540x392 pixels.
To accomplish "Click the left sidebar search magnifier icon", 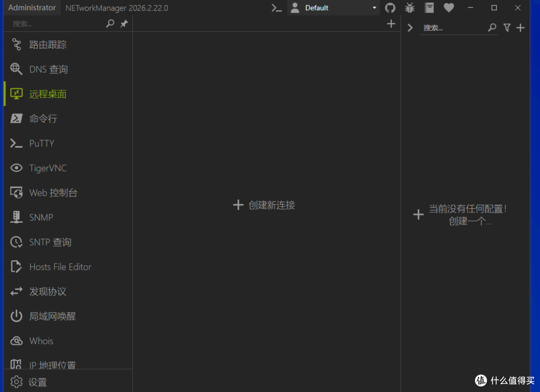I will (110, 23).
